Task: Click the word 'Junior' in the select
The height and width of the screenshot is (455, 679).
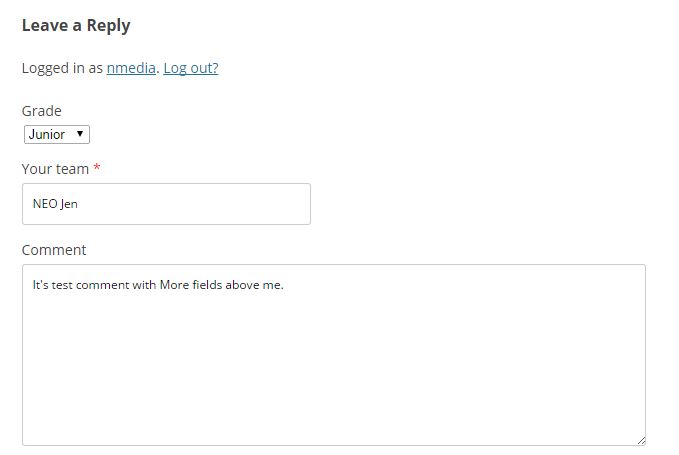Action: pos(47,134)
